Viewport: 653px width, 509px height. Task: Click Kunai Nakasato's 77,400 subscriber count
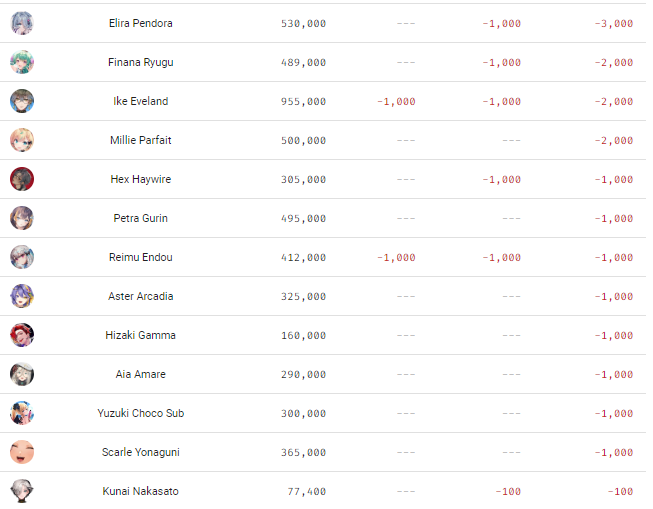pos(306,491)
